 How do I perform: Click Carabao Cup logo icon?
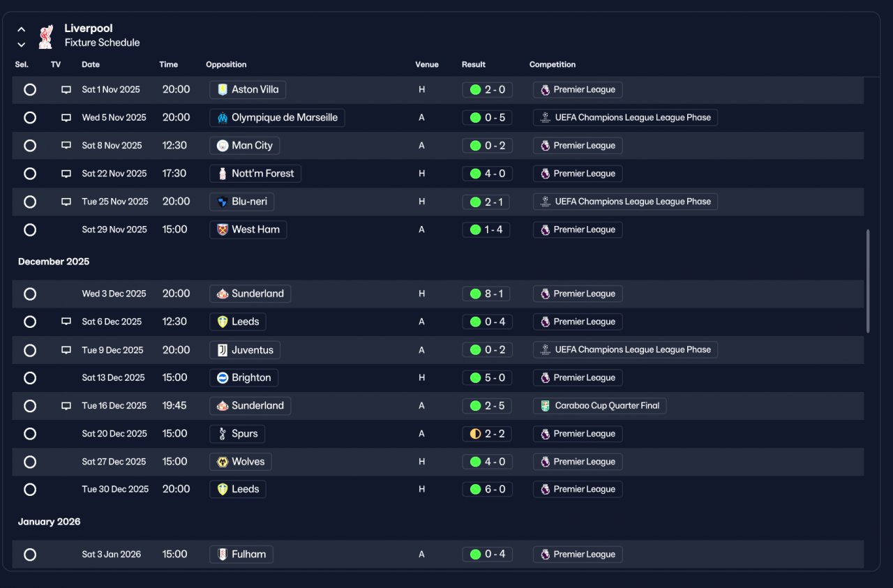pos(546,405)
